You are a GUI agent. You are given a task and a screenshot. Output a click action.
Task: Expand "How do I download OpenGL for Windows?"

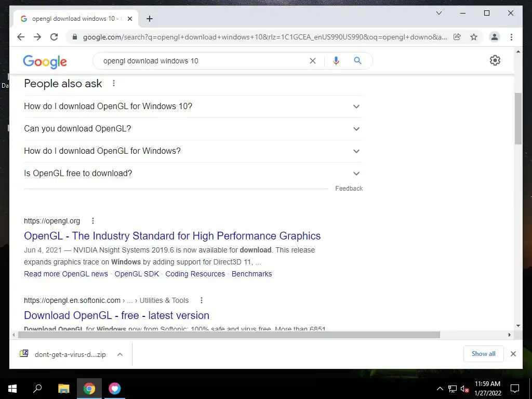(193, 151)
